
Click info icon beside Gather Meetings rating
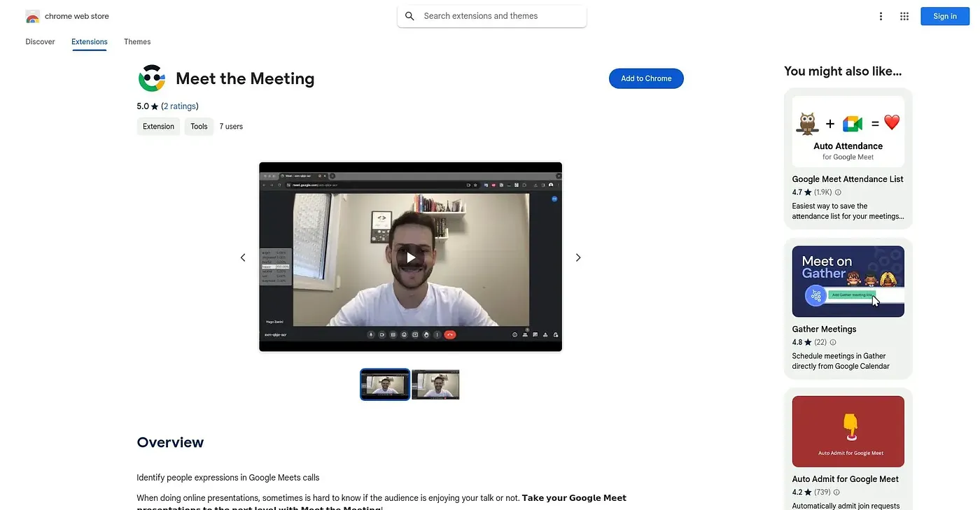pyautogui.click(x=833, y=343)
